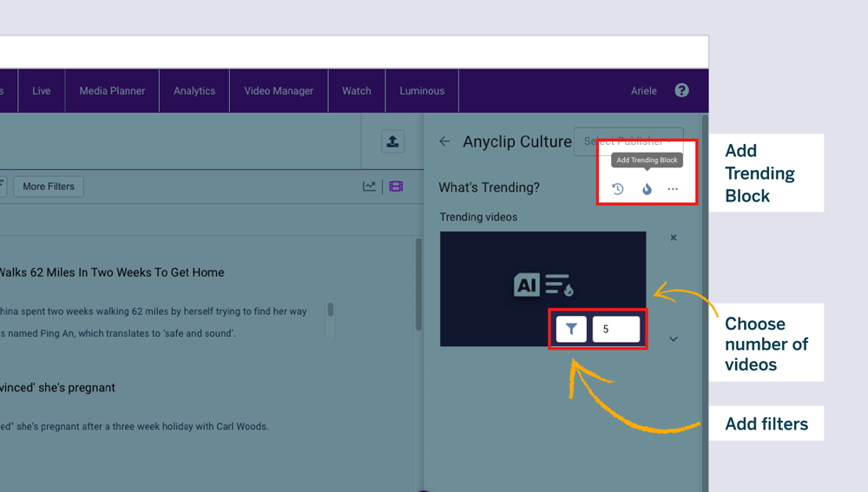Open the Select Publisher dropdown

pos(628,141)
